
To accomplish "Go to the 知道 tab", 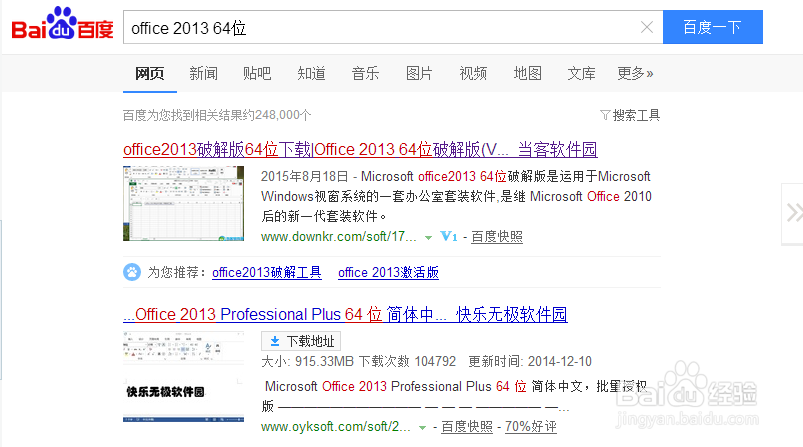I will pyautogui.click(x=311, y=74).
